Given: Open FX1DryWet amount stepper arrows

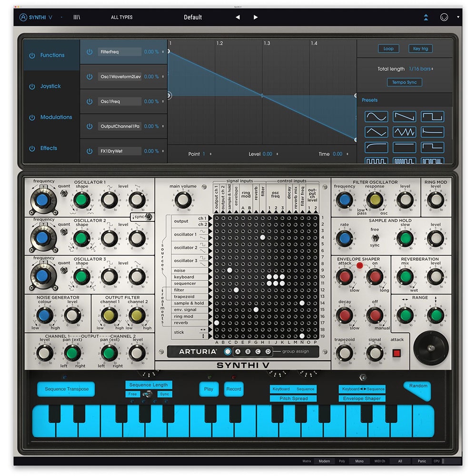Looking at the screenshot, I should pyautogui.click(x=163, y=151).
